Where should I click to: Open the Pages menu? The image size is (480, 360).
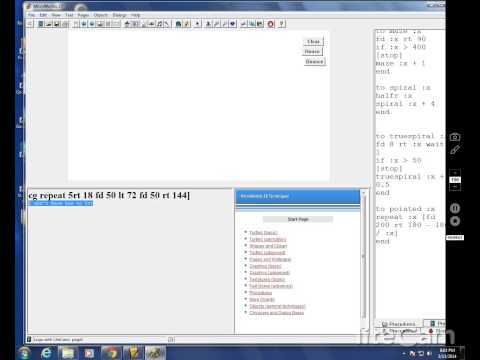pos(83,15)
